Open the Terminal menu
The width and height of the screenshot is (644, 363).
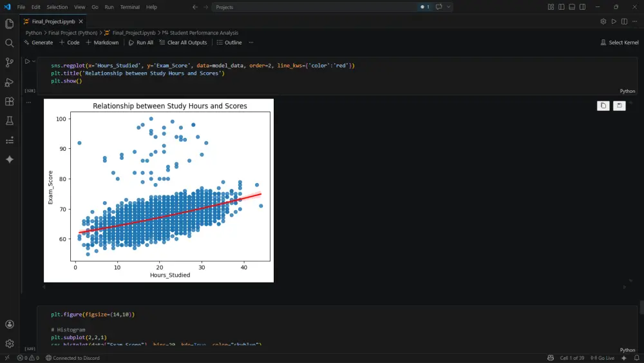click(x=130, y=7)
